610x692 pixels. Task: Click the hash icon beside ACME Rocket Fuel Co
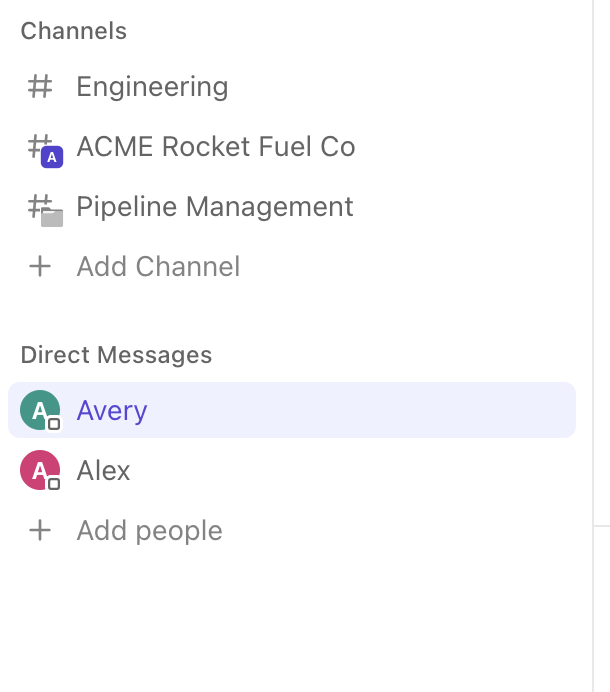39,145
